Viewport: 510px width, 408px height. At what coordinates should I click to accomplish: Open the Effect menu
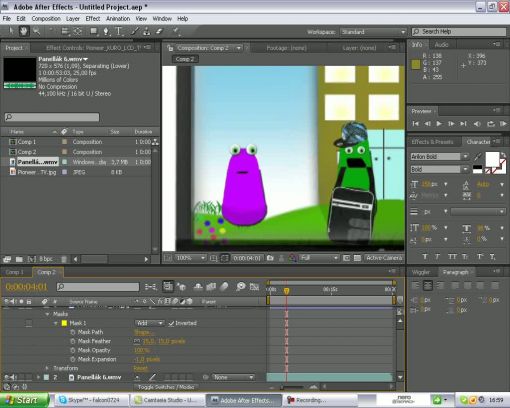click(93, 19)
